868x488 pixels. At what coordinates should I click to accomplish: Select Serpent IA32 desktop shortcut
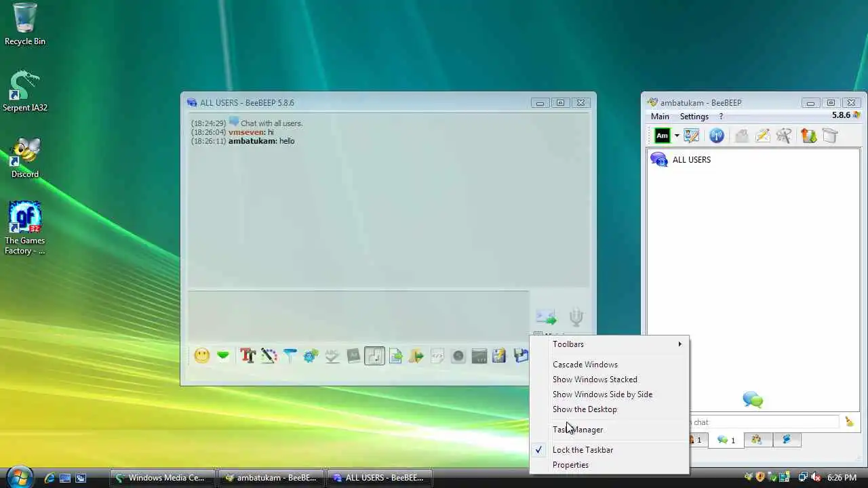25,91
